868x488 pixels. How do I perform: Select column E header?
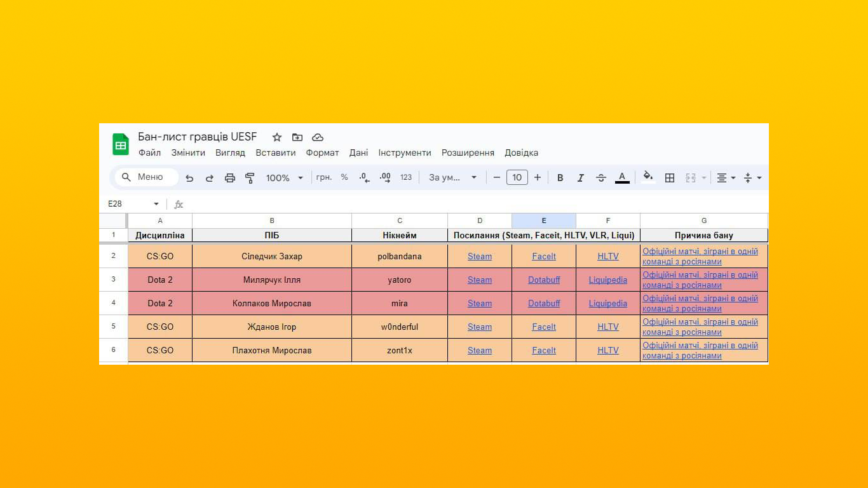point(544,220)
